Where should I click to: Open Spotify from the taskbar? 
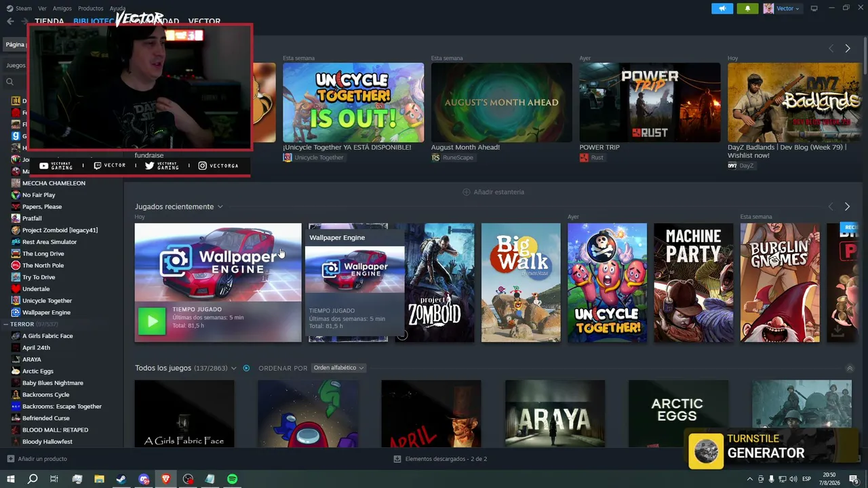tap(232, 479)
